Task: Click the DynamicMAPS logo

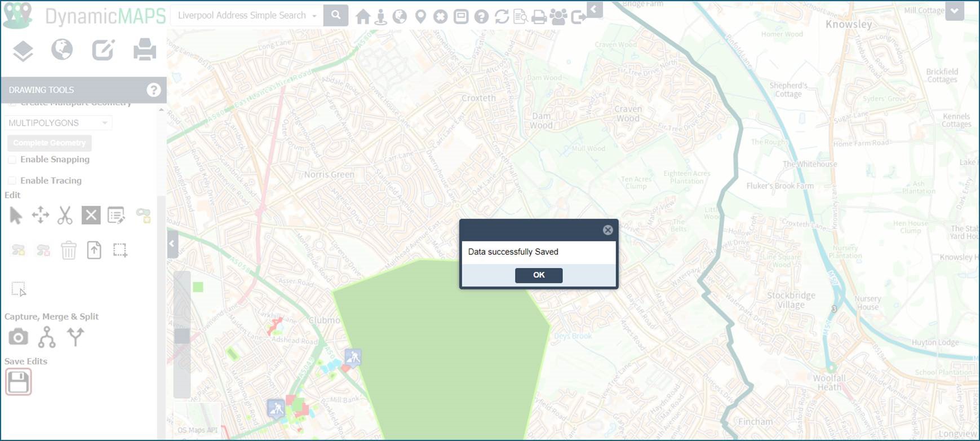Action: coord(85,16)
